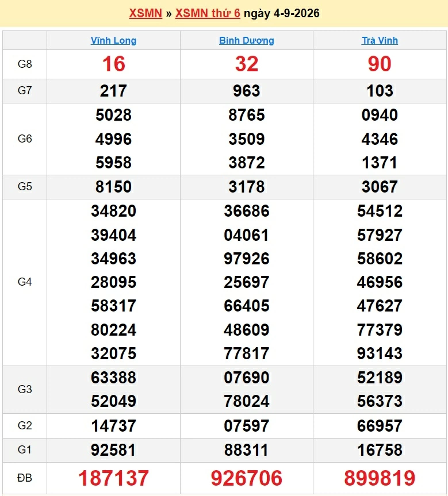Select G4 number 36686
448x496 pixels.
247,211
